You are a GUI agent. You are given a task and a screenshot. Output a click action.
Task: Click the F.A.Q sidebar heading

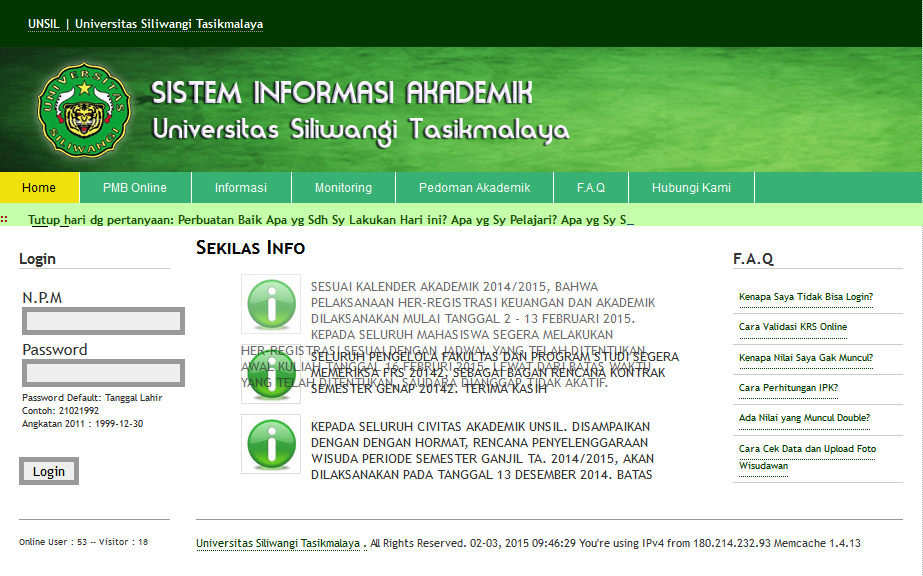pos(753,259)
